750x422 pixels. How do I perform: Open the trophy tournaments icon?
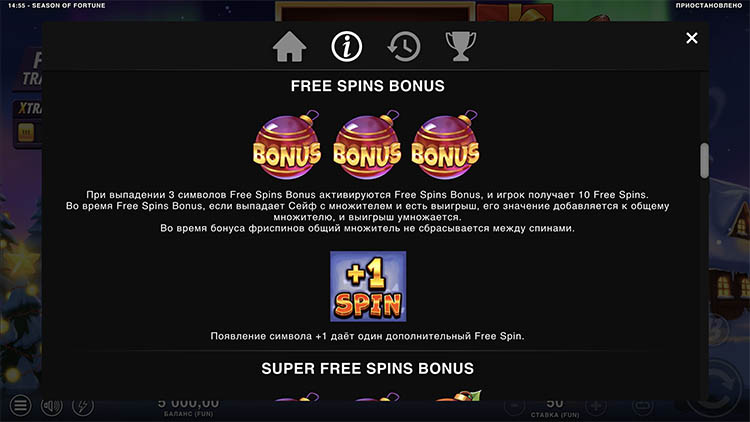click(461, 46)
